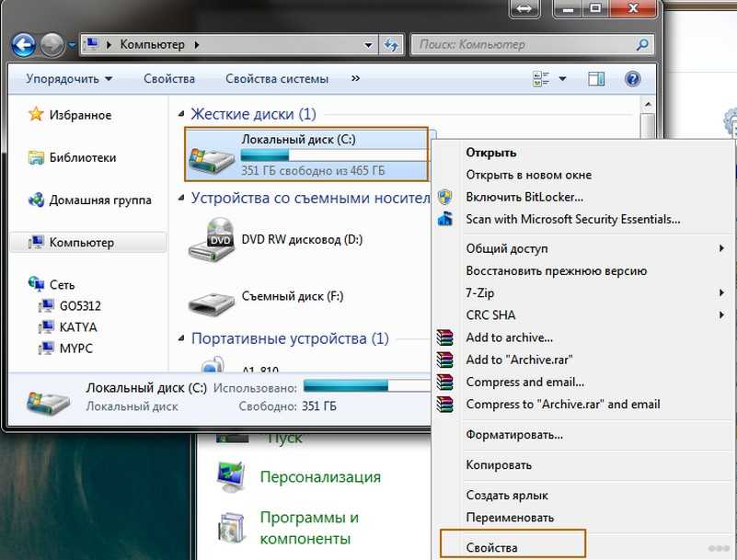Open the view options dropdown arrow

562,79
